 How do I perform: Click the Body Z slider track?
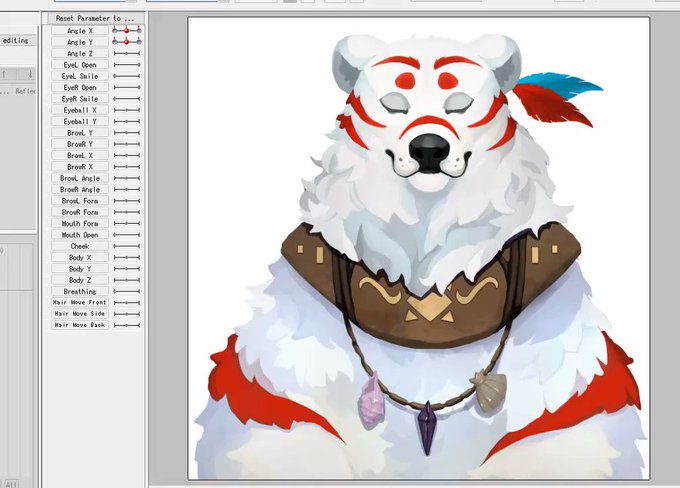pos(127,280)
